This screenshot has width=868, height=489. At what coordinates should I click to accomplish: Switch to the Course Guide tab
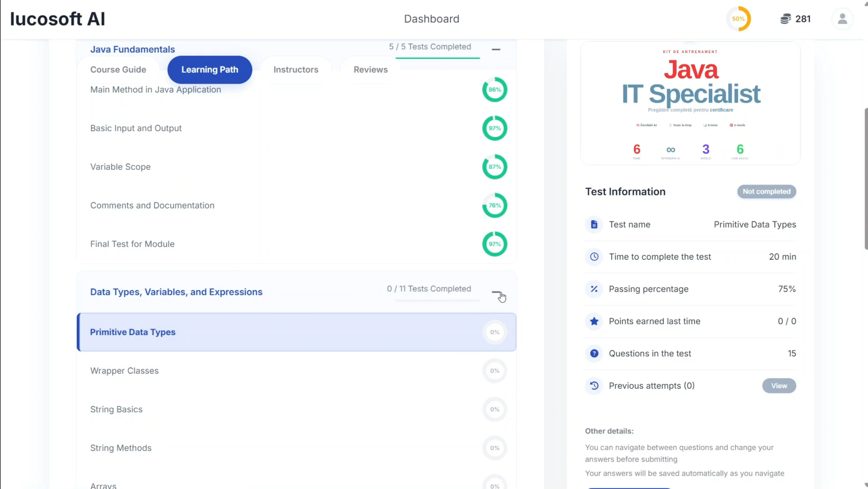(x=118, y=70)
